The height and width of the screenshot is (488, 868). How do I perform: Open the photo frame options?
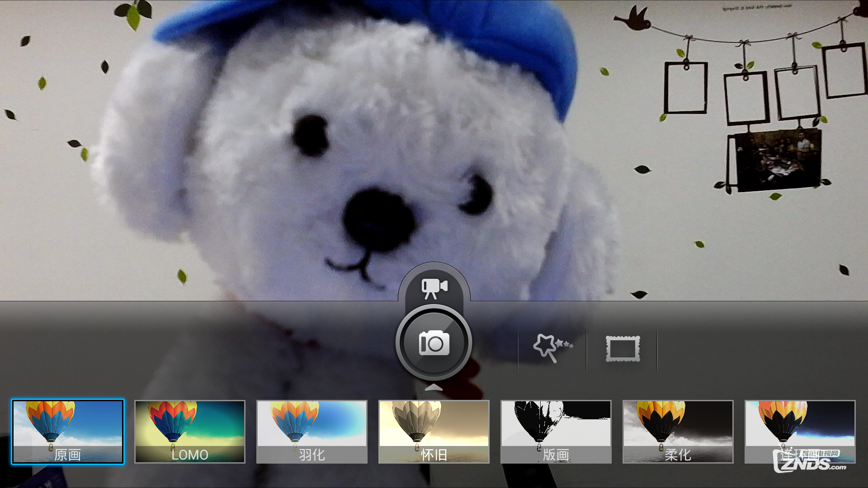(x=623, y=348)
